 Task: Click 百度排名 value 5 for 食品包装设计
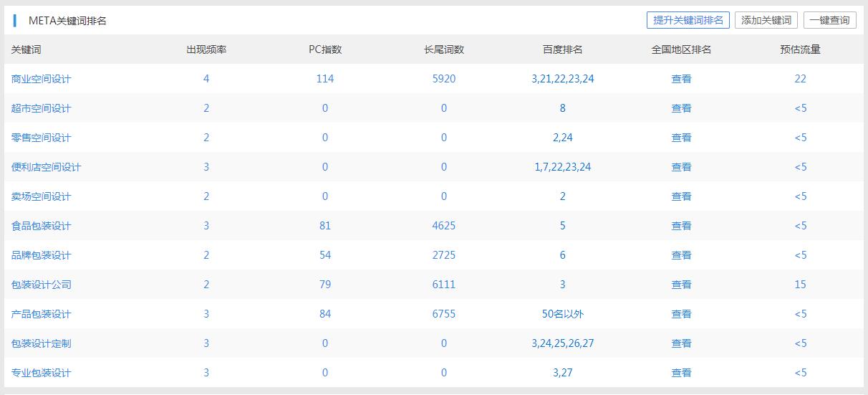[x=563, y=226]
